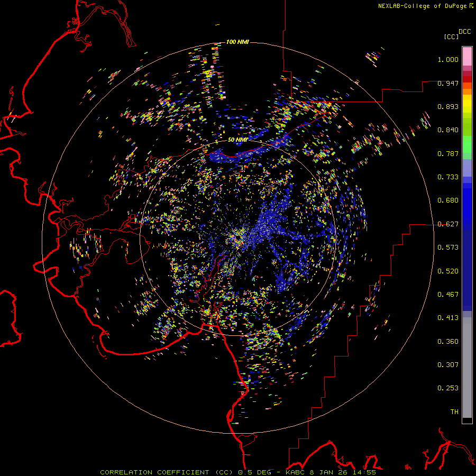Click the 50 NMI range ring label

[237, 140]
